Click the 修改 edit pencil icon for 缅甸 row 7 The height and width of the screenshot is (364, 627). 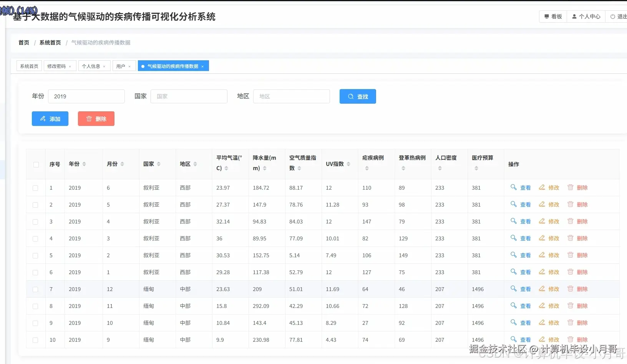click(542, 289)
